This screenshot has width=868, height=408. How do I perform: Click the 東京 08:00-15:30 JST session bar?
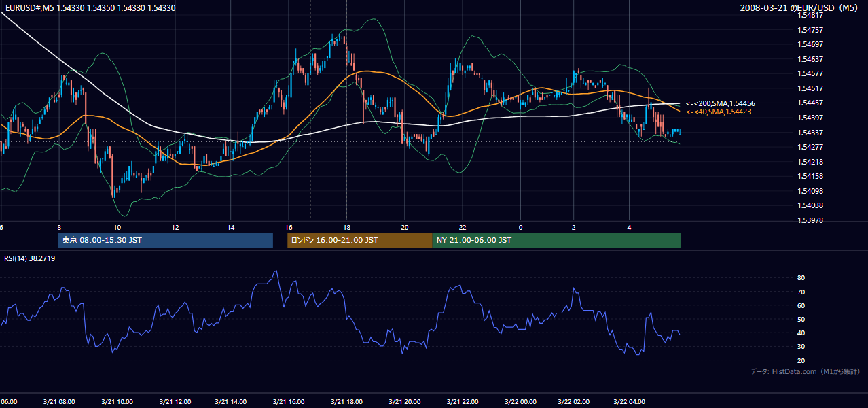tap(165, 240)
